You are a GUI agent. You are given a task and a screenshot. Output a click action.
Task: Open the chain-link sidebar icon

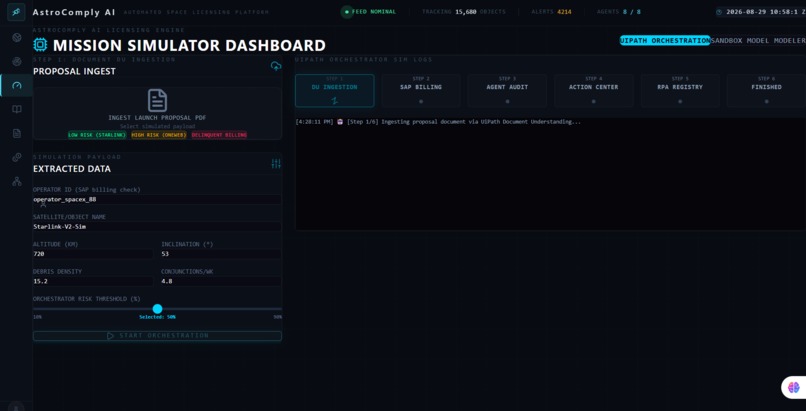16,157
